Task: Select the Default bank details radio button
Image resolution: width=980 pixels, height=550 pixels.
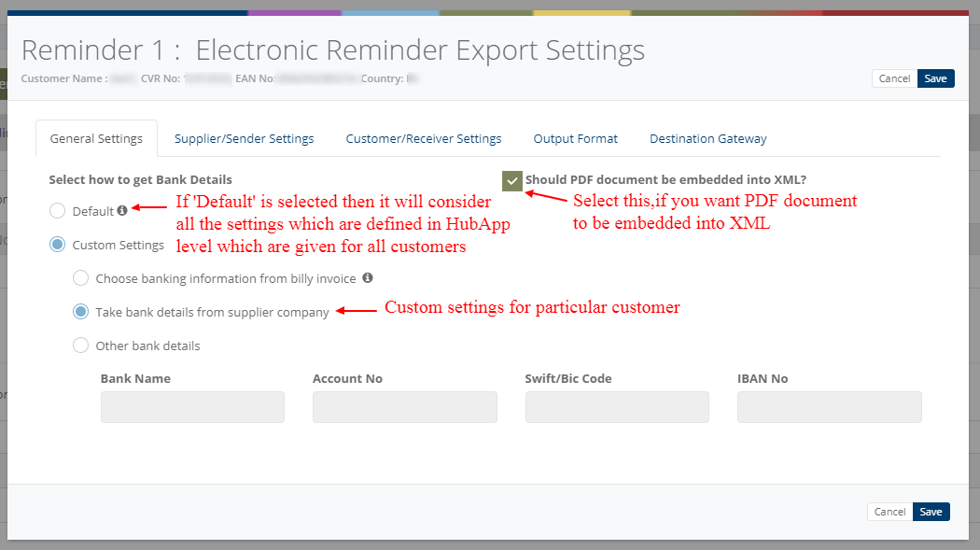Action: [58, 211]
